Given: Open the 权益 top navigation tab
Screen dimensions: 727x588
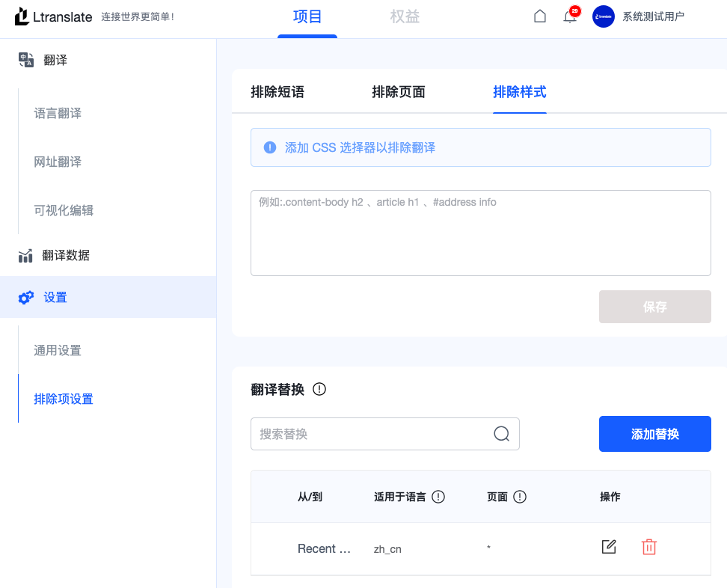Looking at the screenshot, I should click(x=405, y=16).
